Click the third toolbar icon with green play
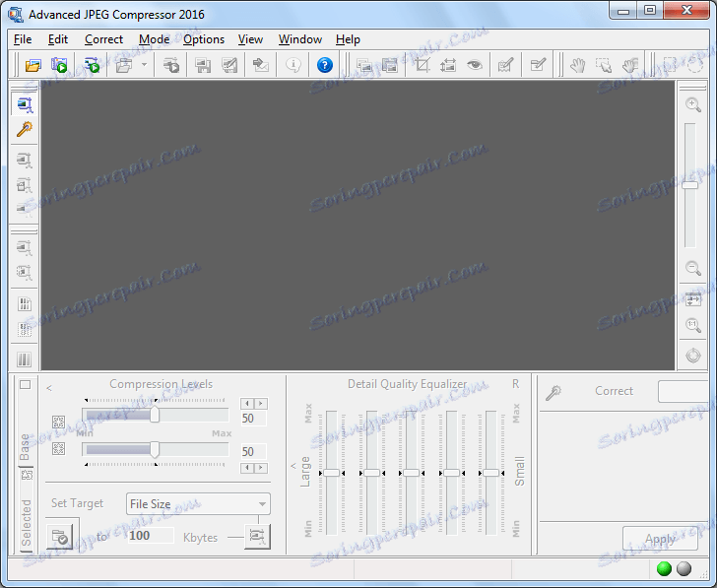717x588 pixels. [92, 65]
